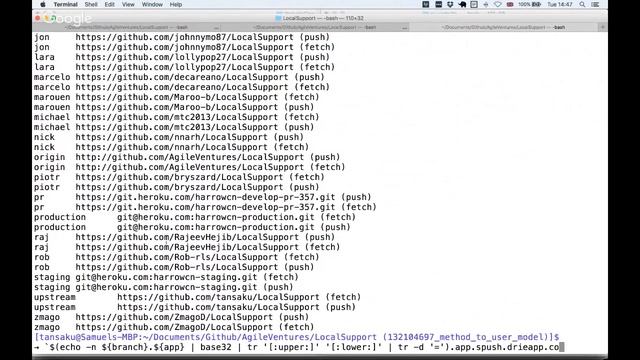Click the red menu bar status icon
The width and height of the screenshot is (640, 360).
(x=510, y=4)
